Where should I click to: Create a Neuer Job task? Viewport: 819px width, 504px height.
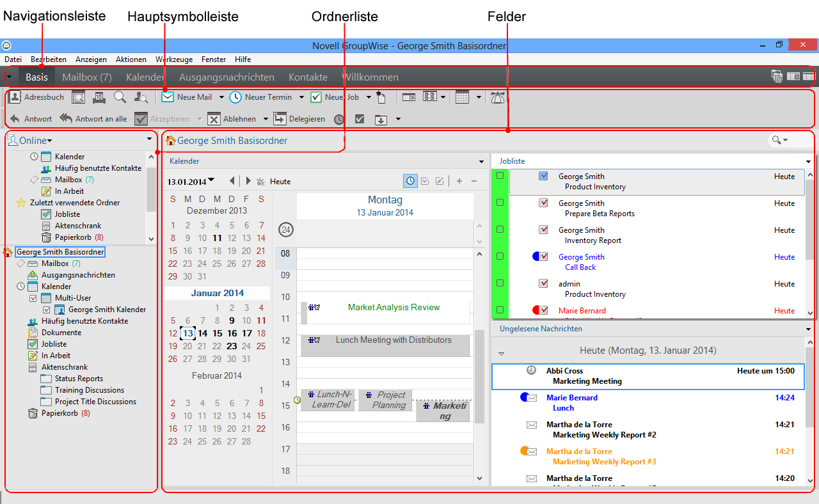(x=335, y=97)
